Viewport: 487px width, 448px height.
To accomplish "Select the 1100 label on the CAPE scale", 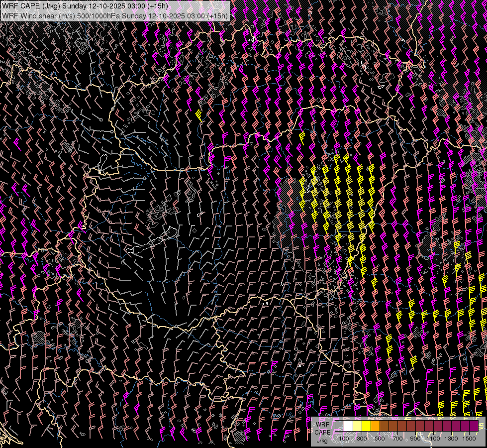I will coord(433,439).
